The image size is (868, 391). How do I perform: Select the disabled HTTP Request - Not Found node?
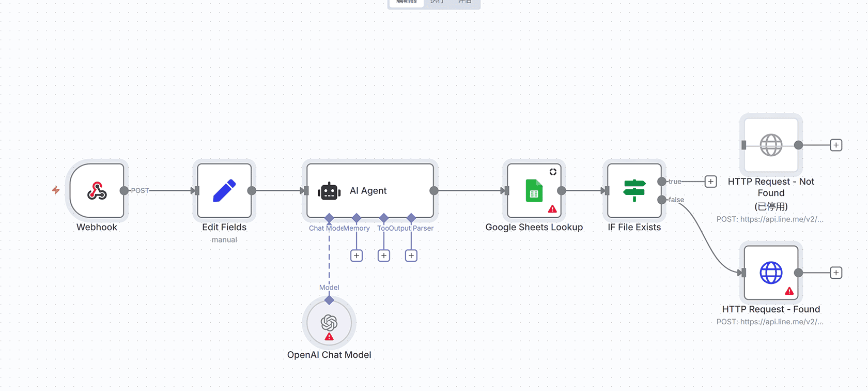(x=771, y=145)
